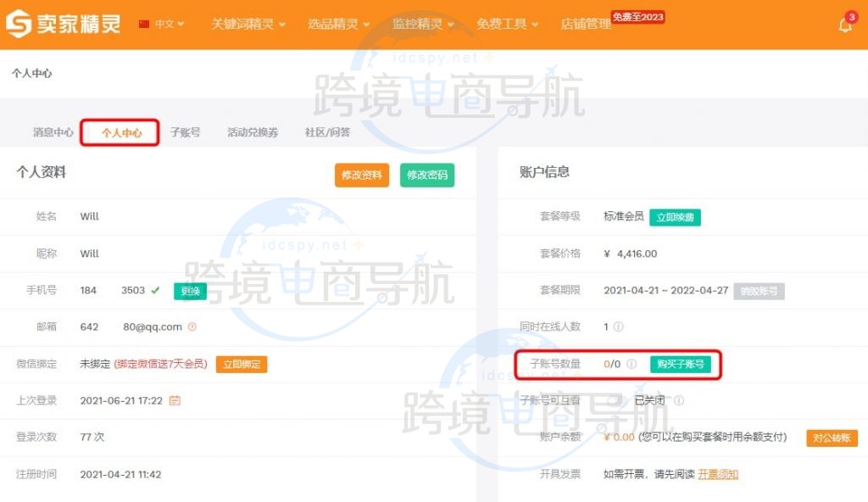Expand the 关键词精灵 dropdown menu
The height and width of the screenshot is (502, 868).
246,25
